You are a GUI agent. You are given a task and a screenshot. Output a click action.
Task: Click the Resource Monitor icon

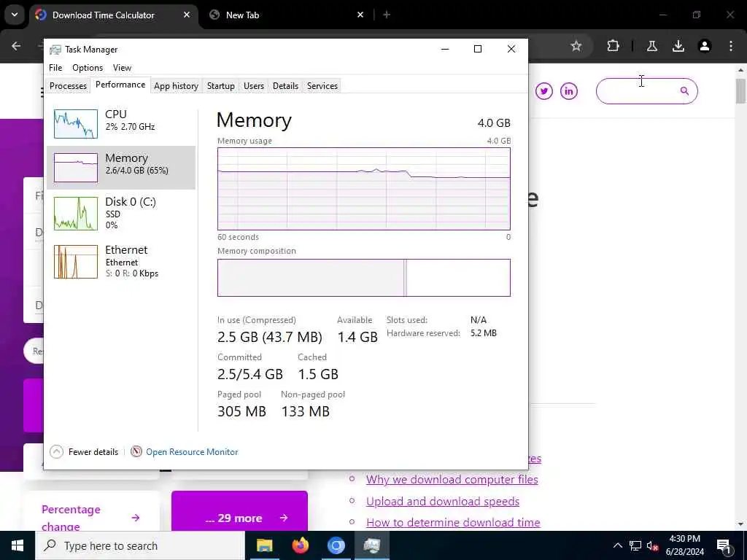pos(136,451)
